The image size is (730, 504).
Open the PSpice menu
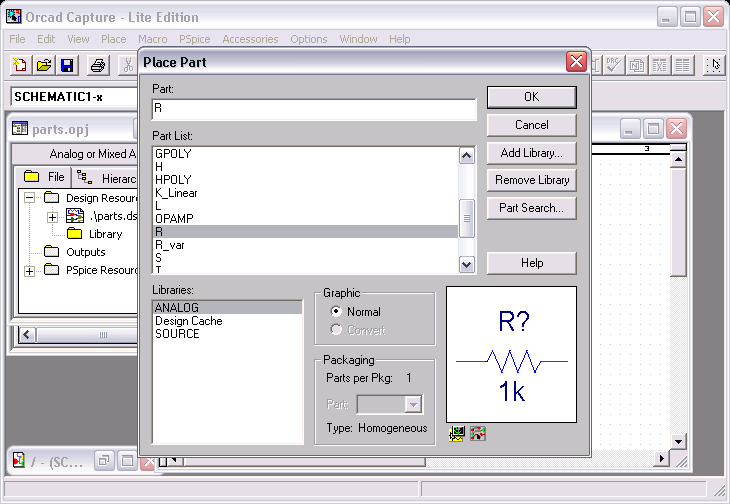195,39
